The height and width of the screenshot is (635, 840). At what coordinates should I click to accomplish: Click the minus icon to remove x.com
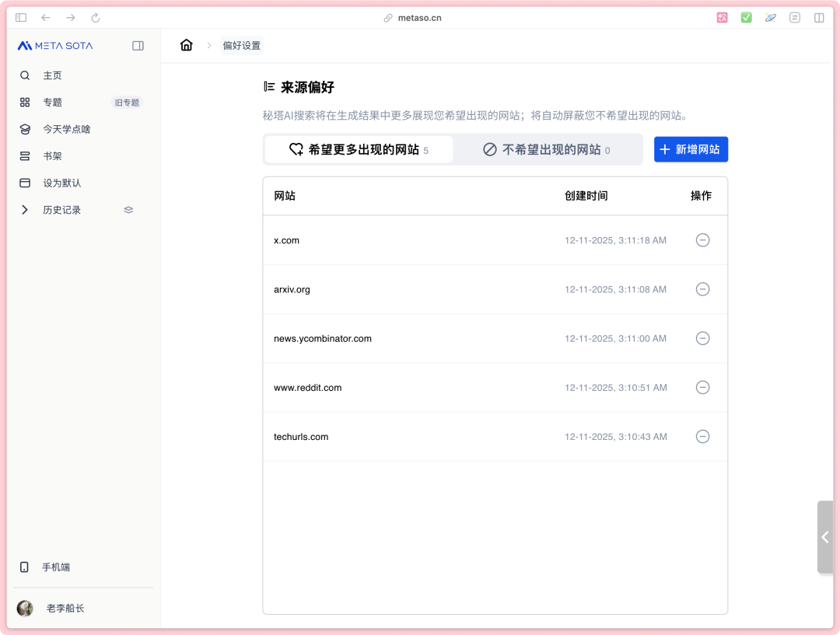point(702,240)
